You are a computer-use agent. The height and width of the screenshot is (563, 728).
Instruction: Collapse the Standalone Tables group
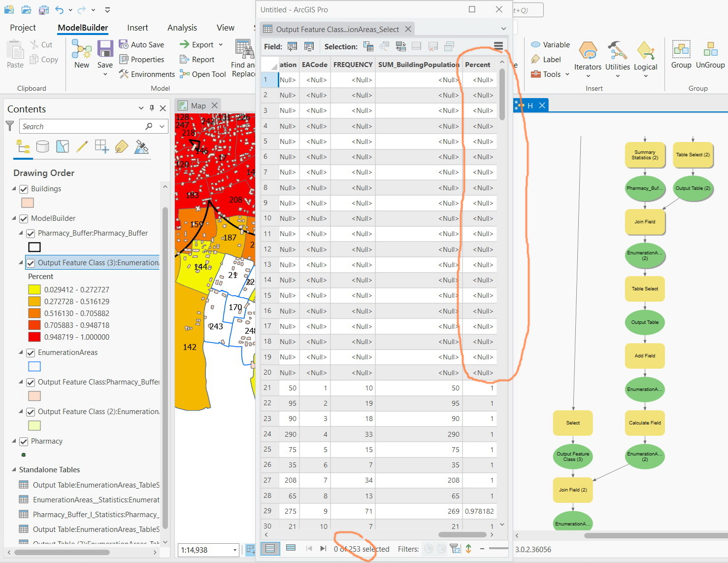click(x=14, y=470)
